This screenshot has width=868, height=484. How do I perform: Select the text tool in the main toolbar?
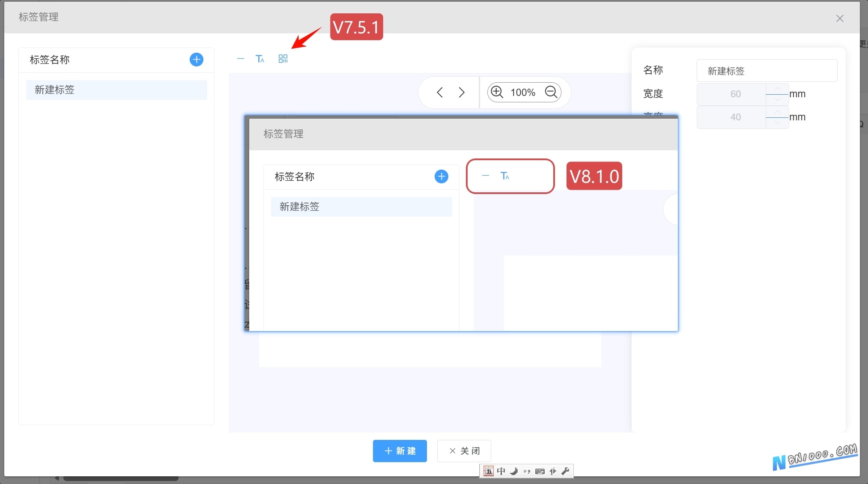[260, 59]
